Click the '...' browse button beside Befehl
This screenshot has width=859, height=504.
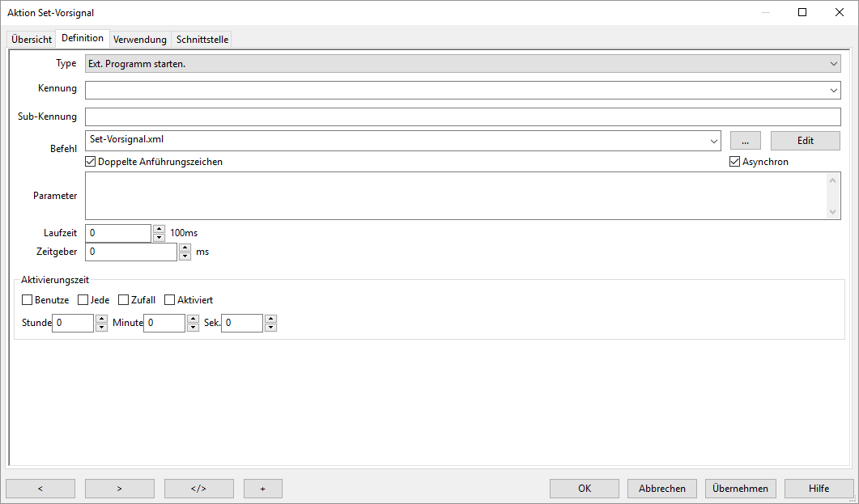pyautogui.click(x=745, y=141)
